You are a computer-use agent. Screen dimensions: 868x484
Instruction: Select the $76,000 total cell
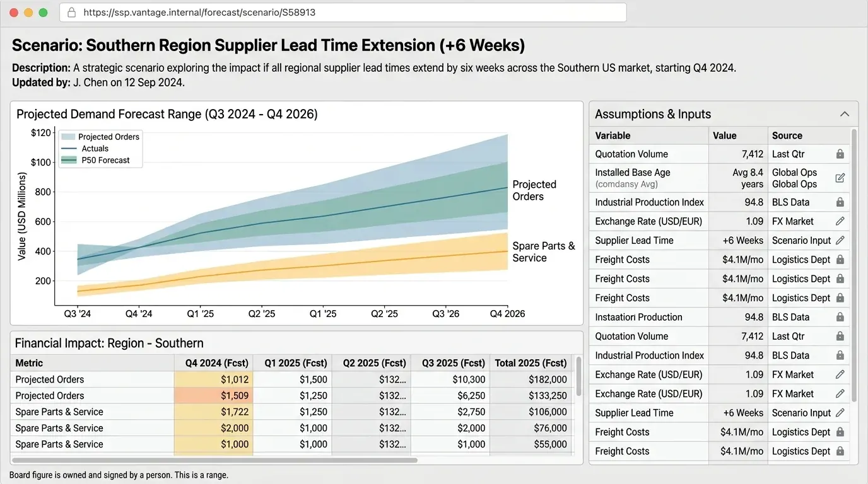531,428
